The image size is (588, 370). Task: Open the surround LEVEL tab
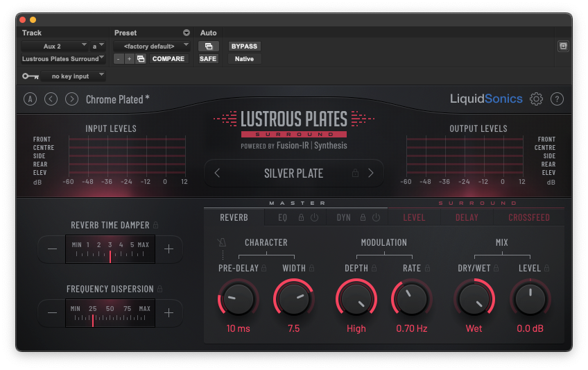(414, 217)
